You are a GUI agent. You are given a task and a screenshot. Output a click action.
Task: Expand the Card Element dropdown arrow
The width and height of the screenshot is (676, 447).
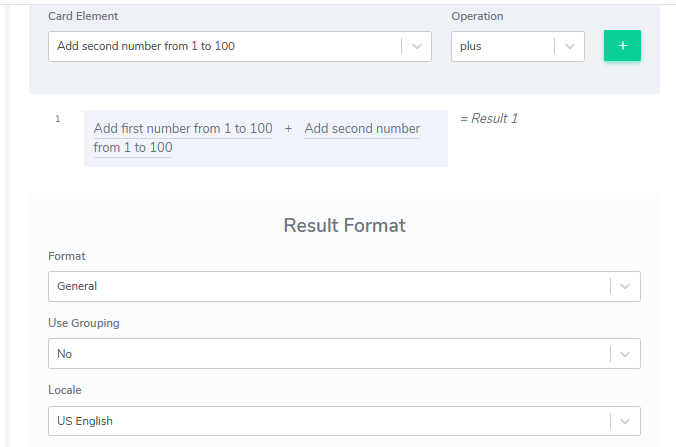417,46
